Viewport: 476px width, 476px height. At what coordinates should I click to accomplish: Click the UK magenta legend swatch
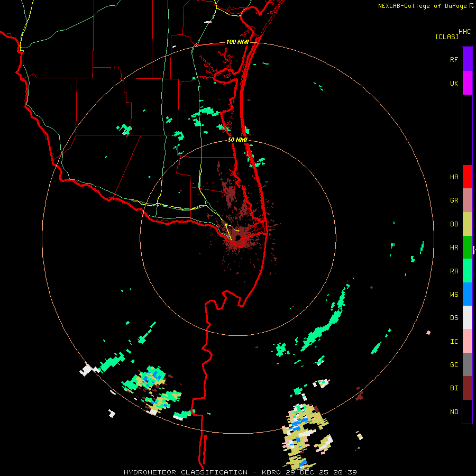(x=467, y=83)
